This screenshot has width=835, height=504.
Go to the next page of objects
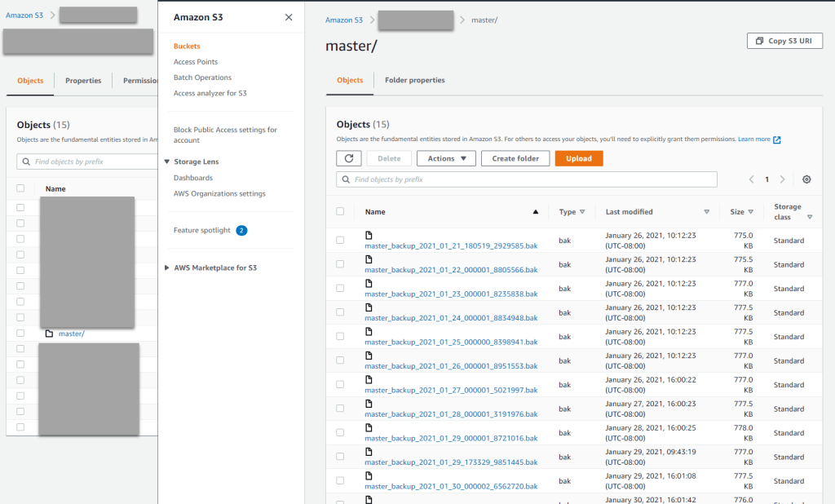point(781,179)
